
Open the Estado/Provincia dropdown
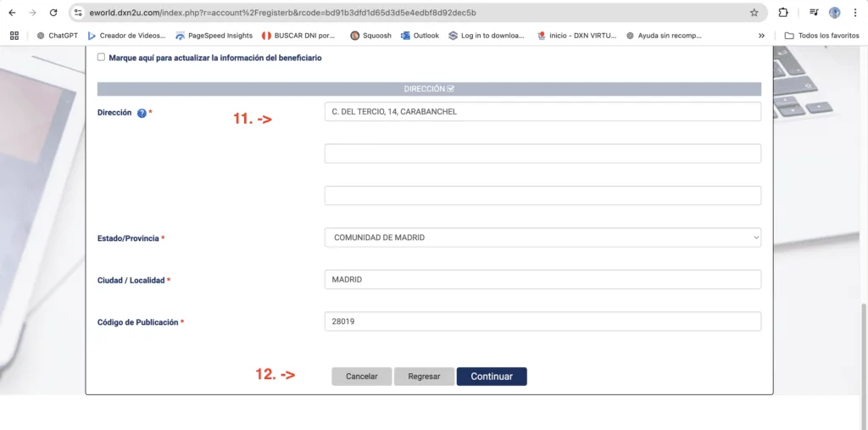click(542, 237)
